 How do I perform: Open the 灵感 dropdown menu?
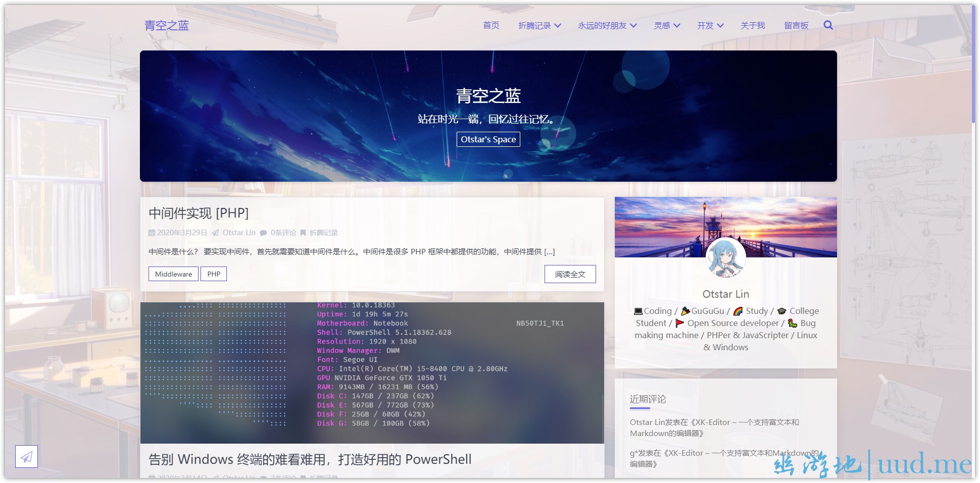(x=667, y=26)
